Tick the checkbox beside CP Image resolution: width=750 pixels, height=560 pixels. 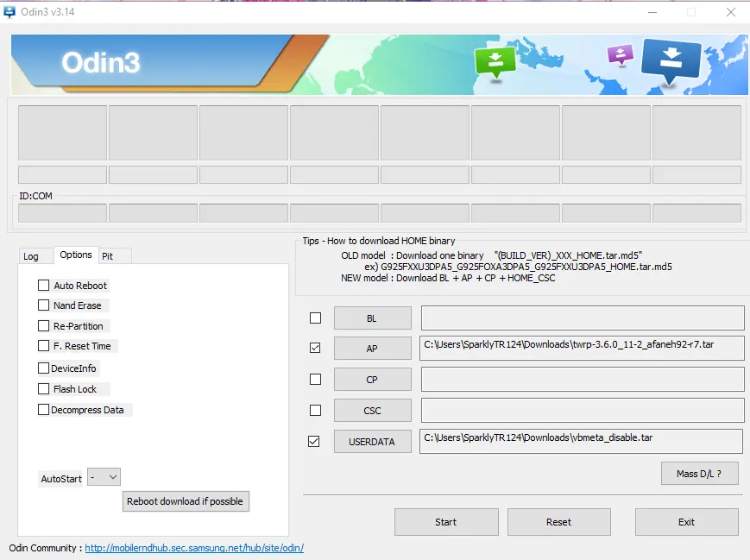pos(315,380)
